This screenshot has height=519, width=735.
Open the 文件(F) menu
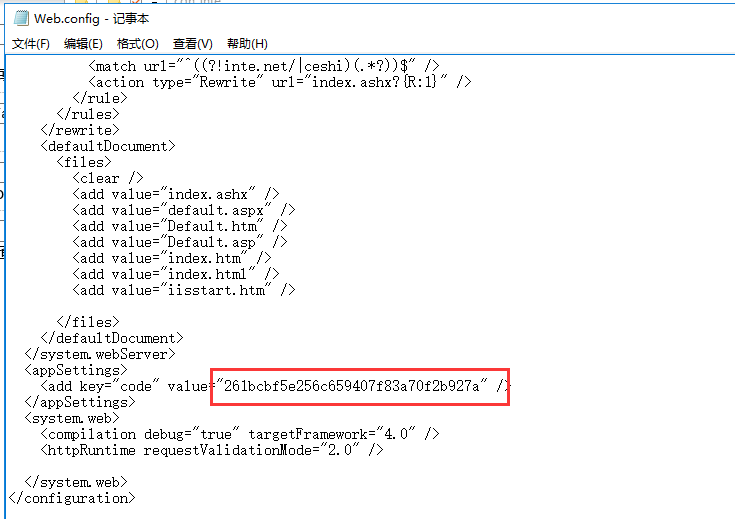[31, 44]
